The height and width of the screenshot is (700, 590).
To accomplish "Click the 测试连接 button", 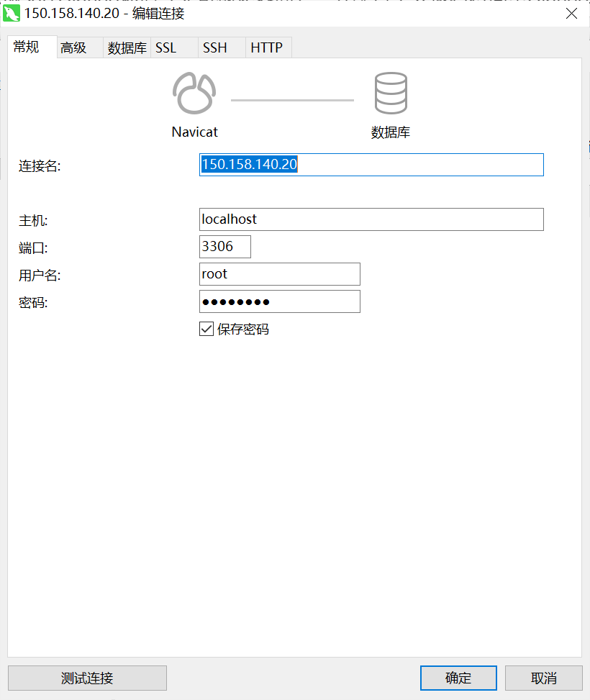I will [x=88, y=678].
